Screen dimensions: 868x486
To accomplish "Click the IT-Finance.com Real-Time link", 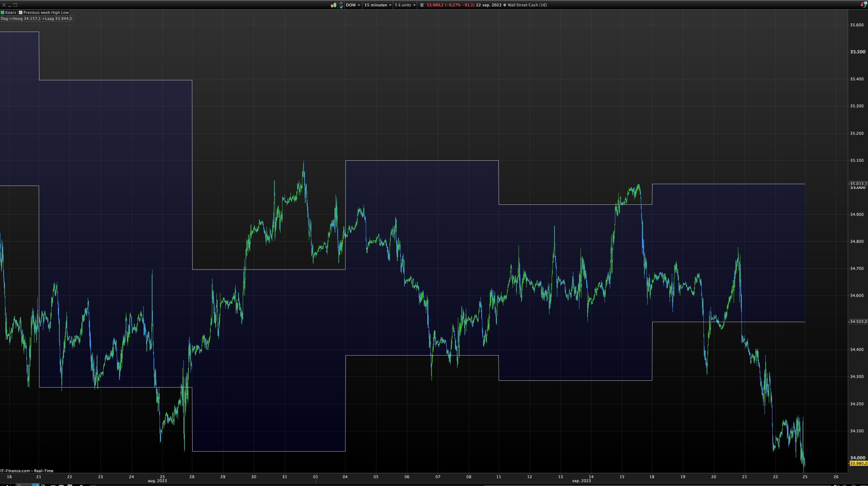I will click(27, 471).
